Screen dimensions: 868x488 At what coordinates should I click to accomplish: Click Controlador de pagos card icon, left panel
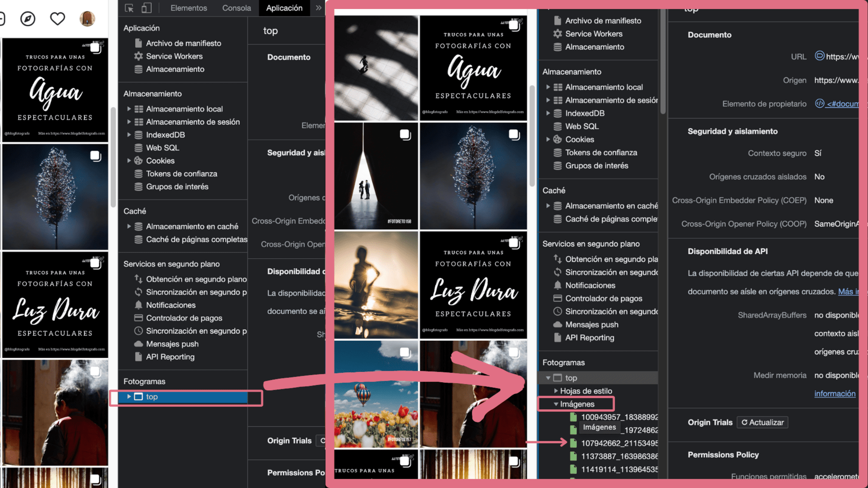tap(138, 318)
